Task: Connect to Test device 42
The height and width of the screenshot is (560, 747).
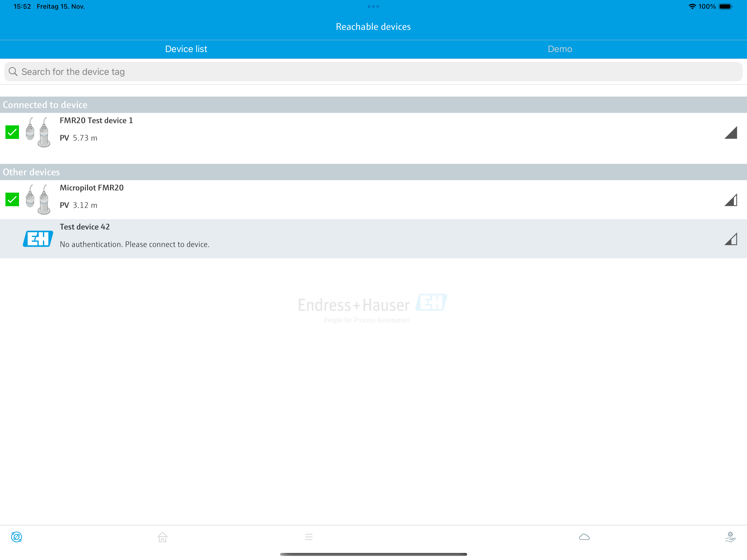Action: tap(134, 239)
